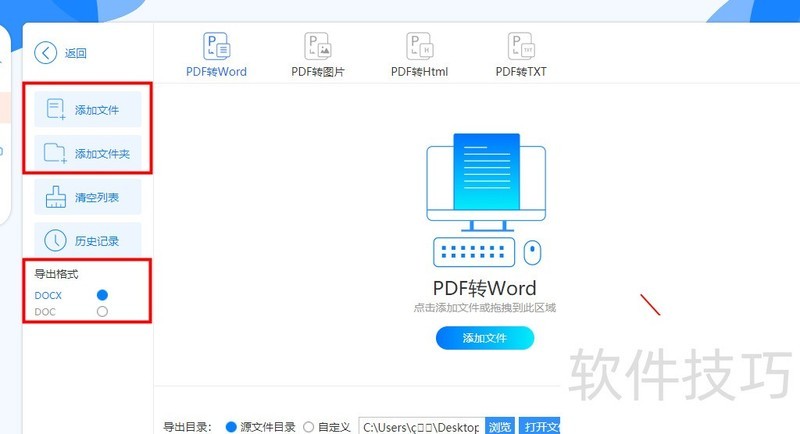The width and height of the screenshot is (800, 434).
Task: Click the blue 添加文件 center button
Action: (485, 338)
